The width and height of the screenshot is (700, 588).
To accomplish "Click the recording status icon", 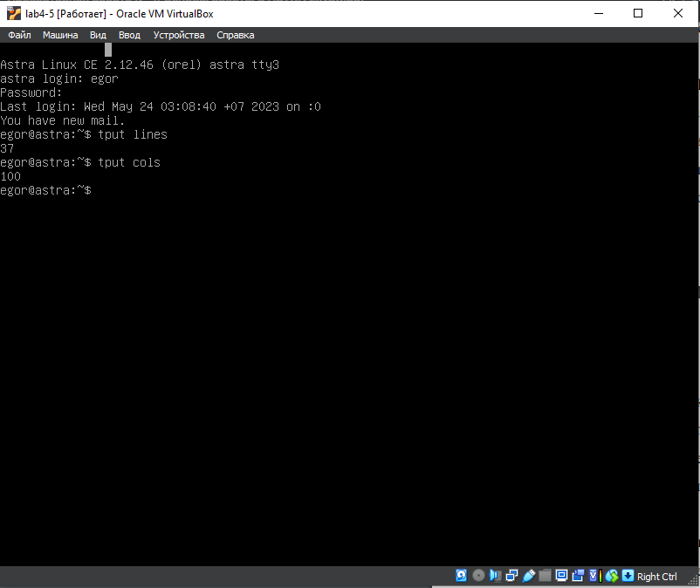I will 578,576.
